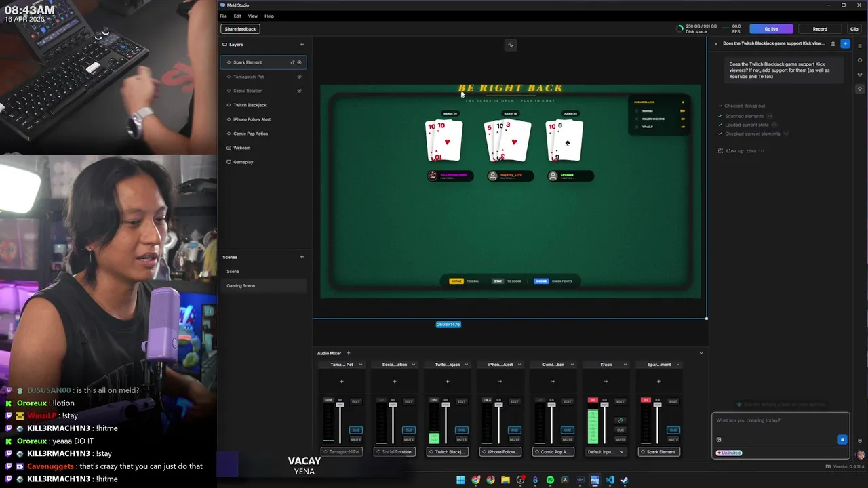Click the attach image icon in chat input
The height and width of the screenshot is (488, 868).
[x=719, y=439]
